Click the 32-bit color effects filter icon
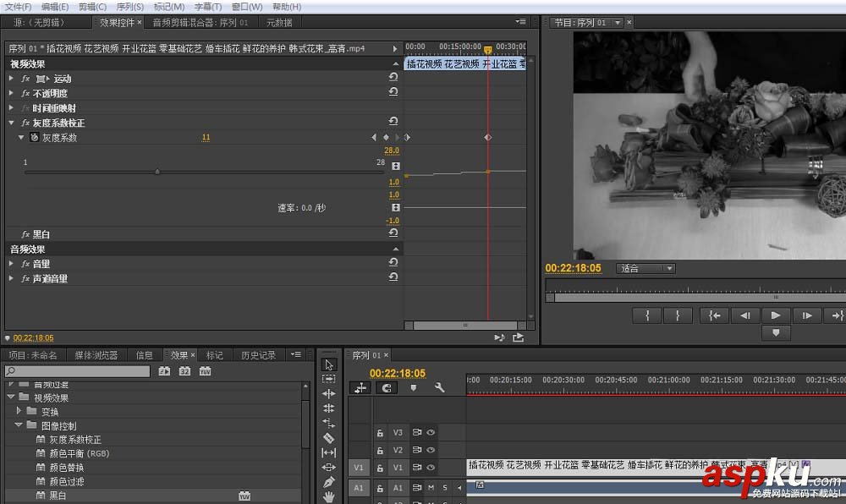The image size is (846, 504). (184, 371)
